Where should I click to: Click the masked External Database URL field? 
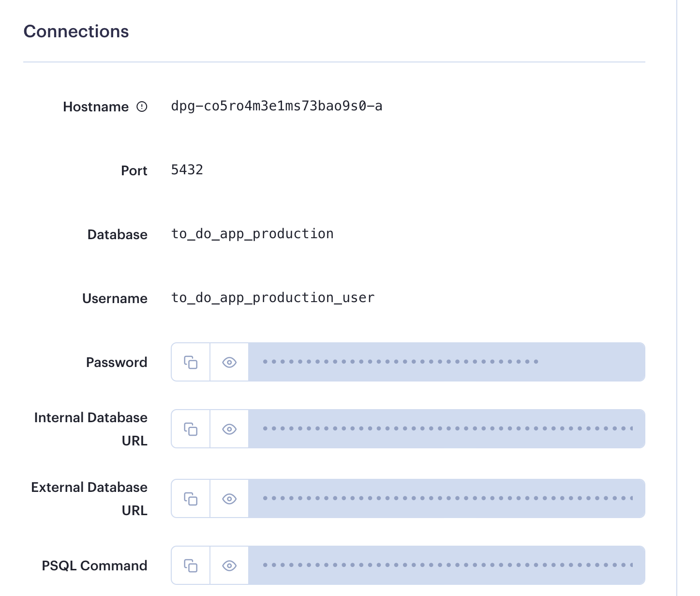tap(446, 499)
